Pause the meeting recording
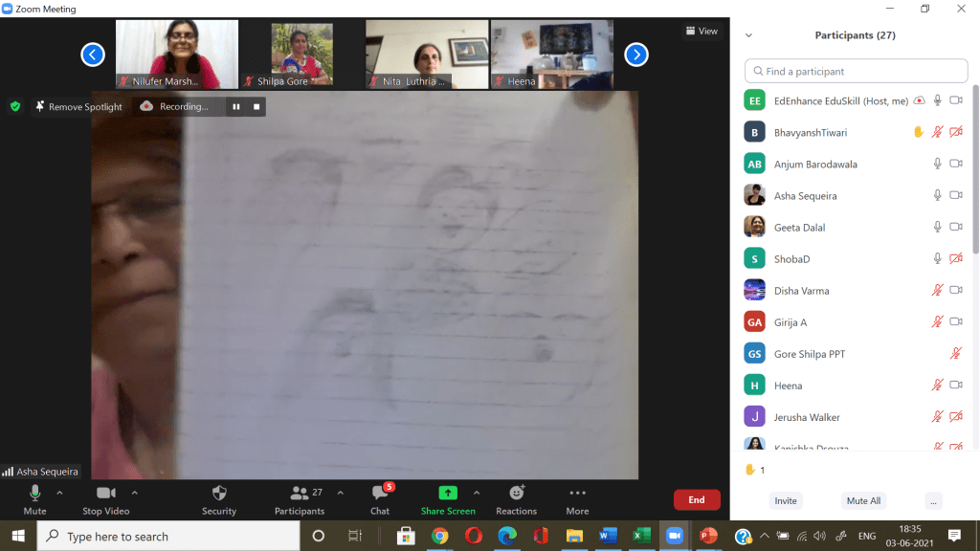The width and height of the screenshot is (980, 551). (x=236, y=106)
